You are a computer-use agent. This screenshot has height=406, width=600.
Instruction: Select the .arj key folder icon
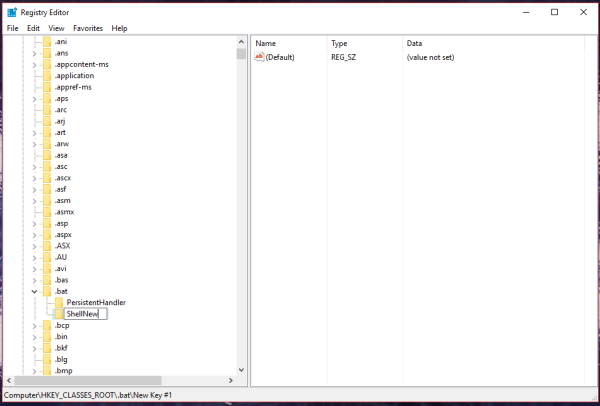(x=47, y=121)
